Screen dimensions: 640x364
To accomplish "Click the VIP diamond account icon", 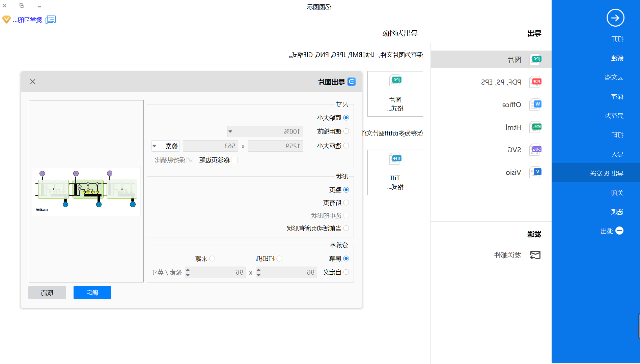I will (x=6, y=20).
